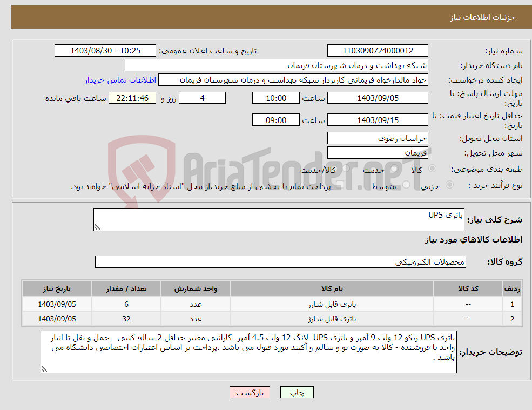532x410 pixels.
Task: Click the نام کالا column header
Action: click(332, 289)
